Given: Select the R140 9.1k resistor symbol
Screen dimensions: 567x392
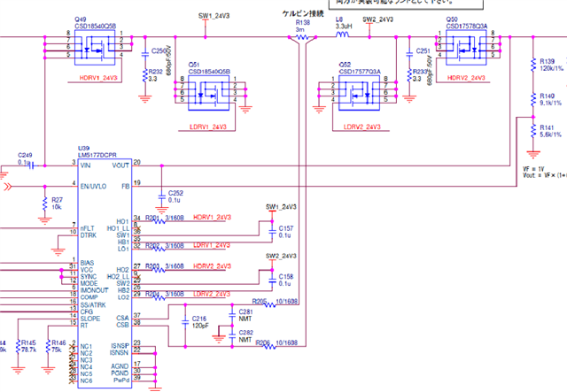Looking at the screenshot, I should 533,99.
